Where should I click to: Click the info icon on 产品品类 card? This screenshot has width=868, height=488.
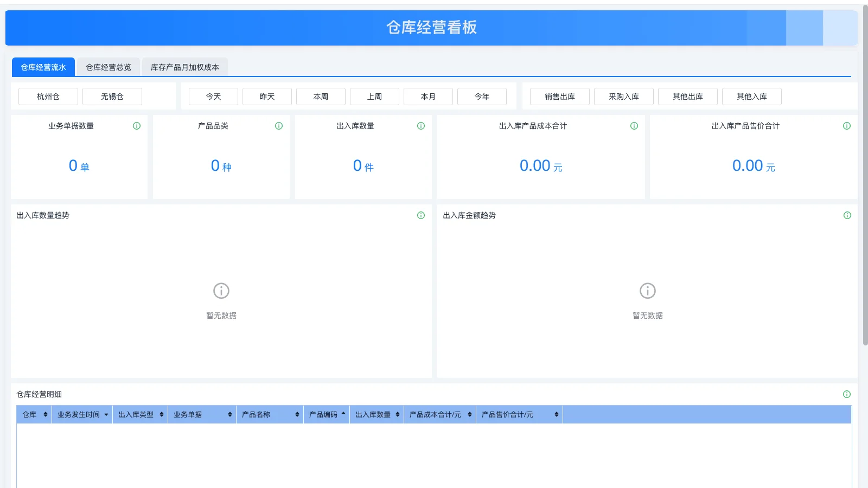pos(279,126)
